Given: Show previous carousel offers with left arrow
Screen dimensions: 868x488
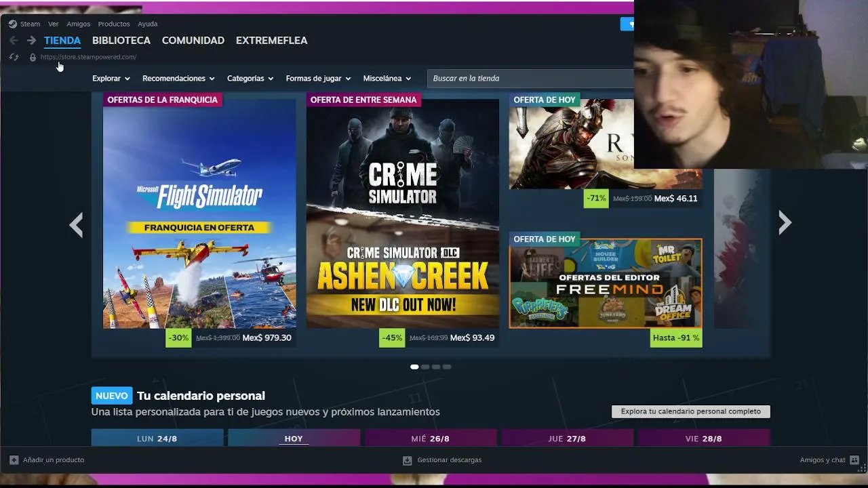Looking at the screenshot, I should [76, 224].
